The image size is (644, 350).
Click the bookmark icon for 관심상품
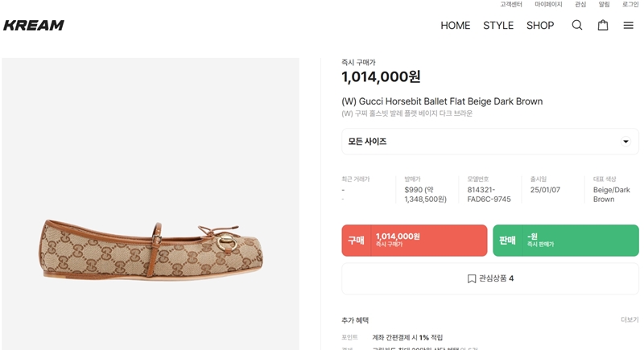pyautogui.click(x=472, y=278)
